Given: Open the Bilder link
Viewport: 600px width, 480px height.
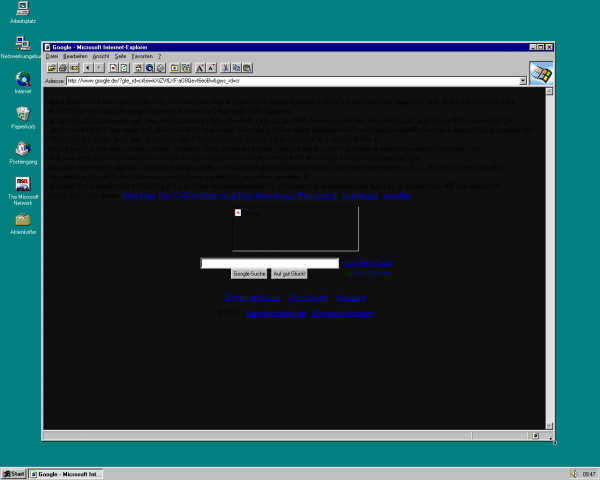Looking at the screenshot, I should tap(129, 196).
